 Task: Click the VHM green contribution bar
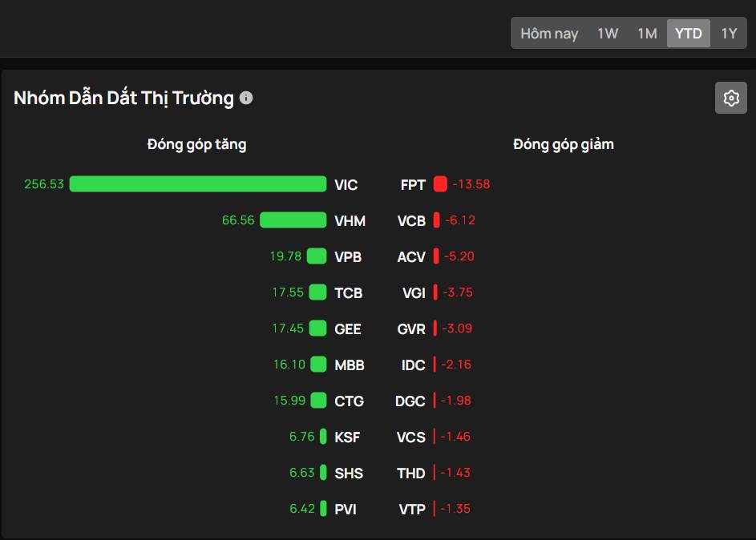tap(293, 220)
